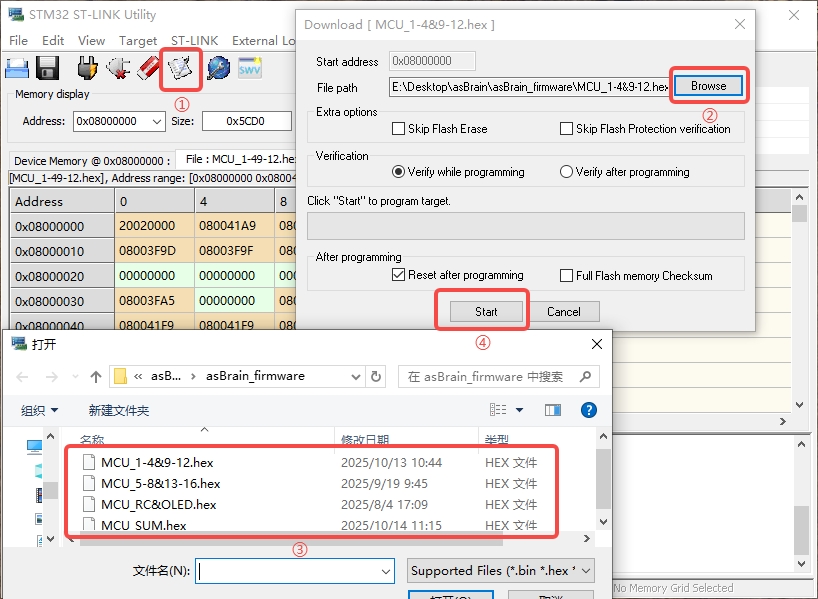Open the SWV viewer icon

249,68
